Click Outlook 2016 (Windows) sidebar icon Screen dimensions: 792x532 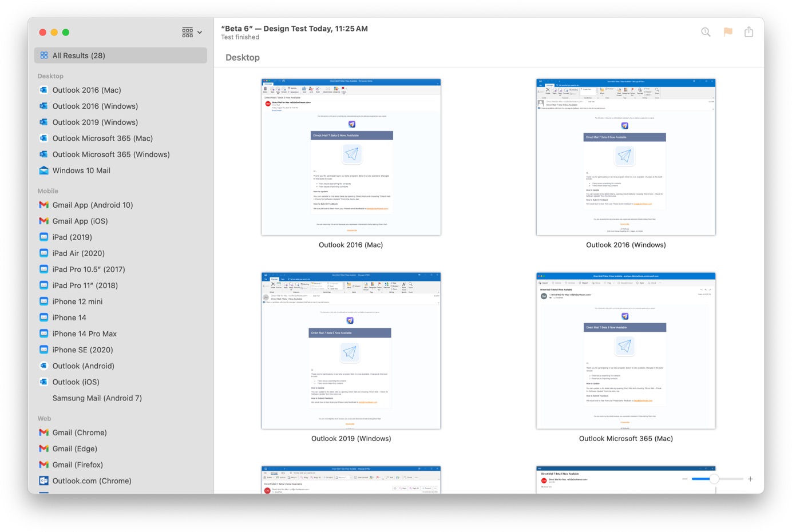pos(43,106)
